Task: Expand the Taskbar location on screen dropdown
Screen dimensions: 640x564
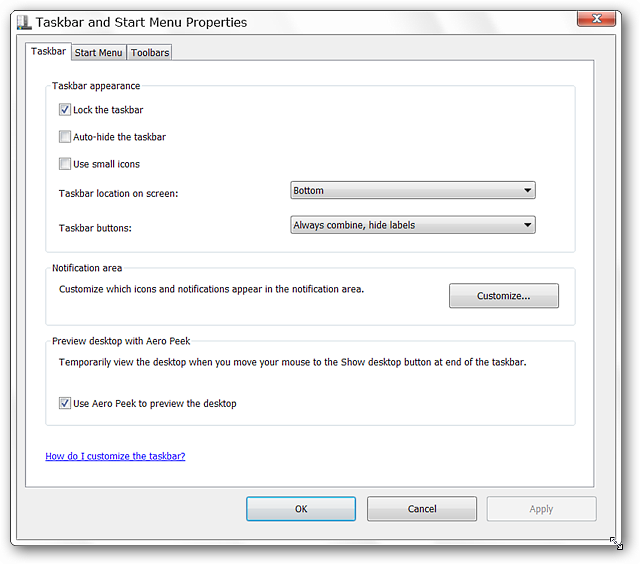Action: (x=413, y=191)
